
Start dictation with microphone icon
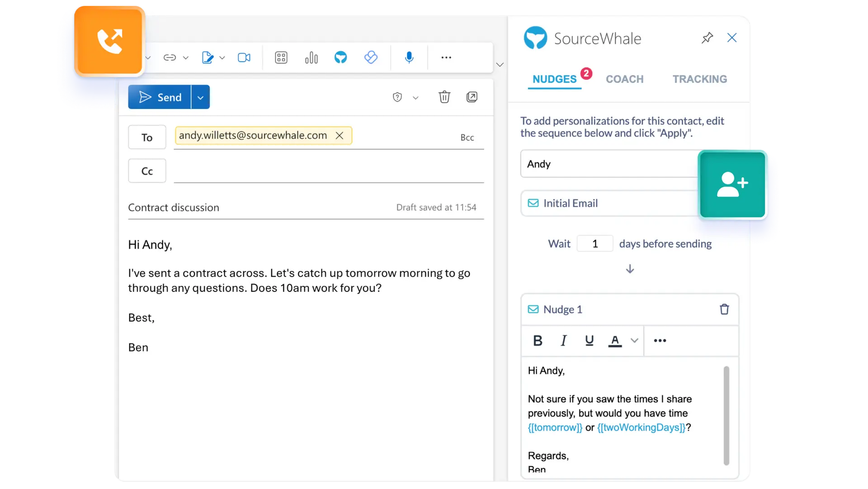pyautogui.click(x=409, y=57)
